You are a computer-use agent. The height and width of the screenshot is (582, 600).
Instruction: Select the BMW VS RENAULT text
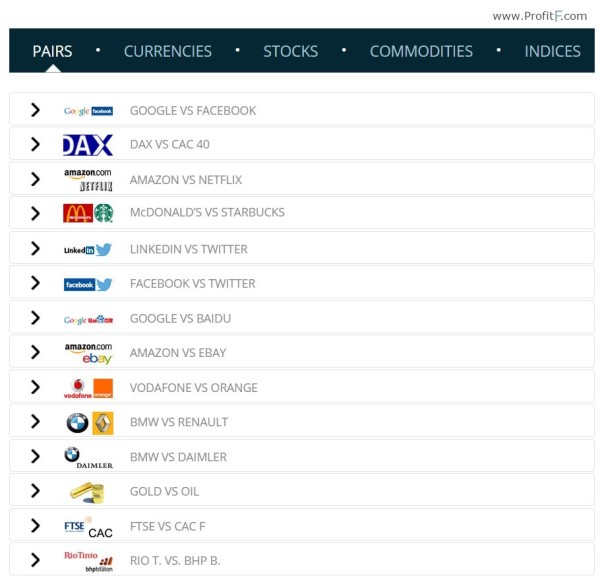pos(179,422)
